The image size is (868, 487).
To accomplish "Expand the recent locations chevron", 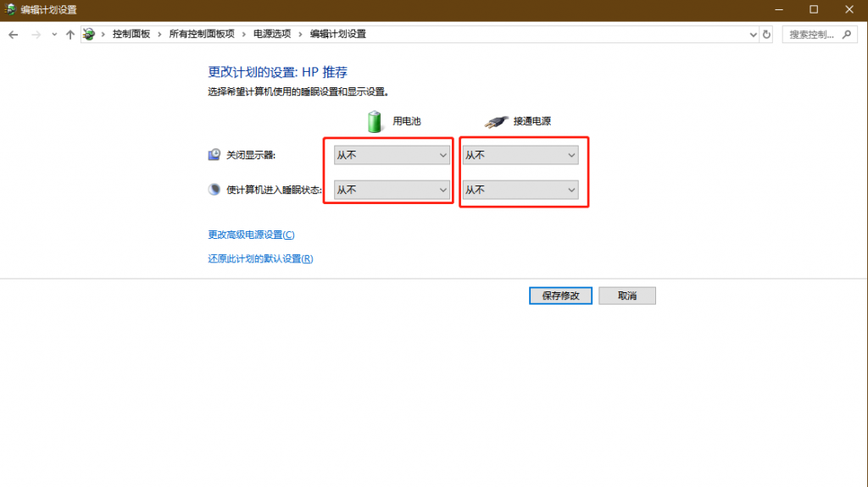I will (x=54, y=35).
